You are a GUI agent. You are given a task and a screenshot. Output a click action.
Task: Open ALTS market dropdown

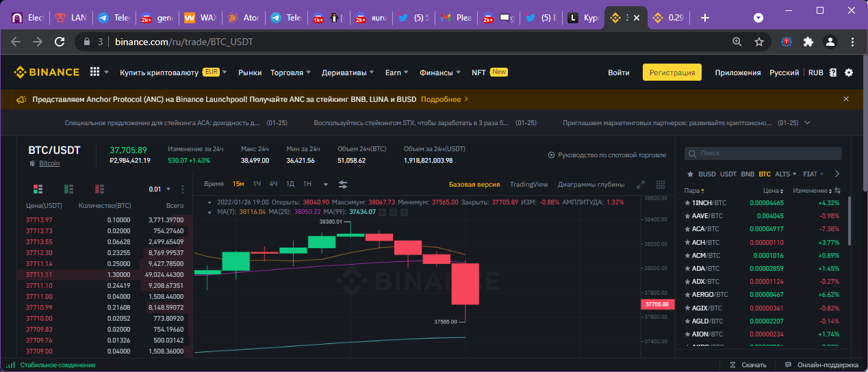tap(786, 174)
